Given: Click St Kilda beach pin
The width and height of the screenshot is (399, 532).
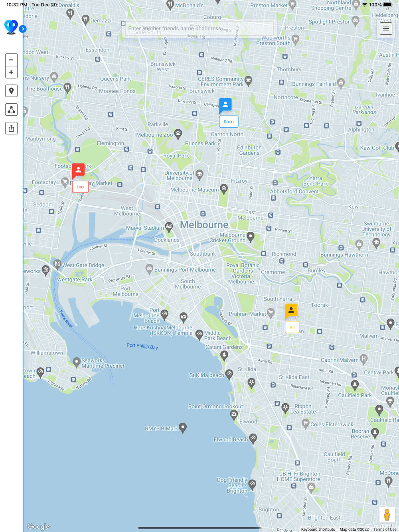Looking at the screenshot, I should 229,374.
